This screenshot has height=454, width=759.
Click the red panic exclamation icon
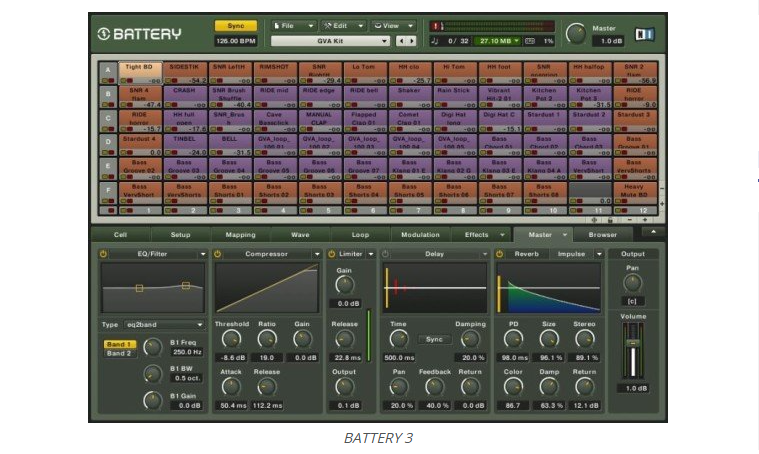436,26
